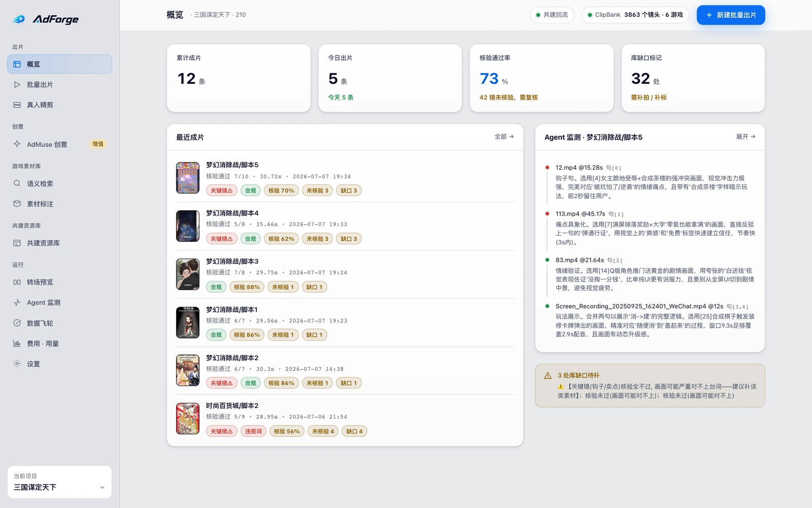Open 语义检索 menu item

tap(59, 183)
